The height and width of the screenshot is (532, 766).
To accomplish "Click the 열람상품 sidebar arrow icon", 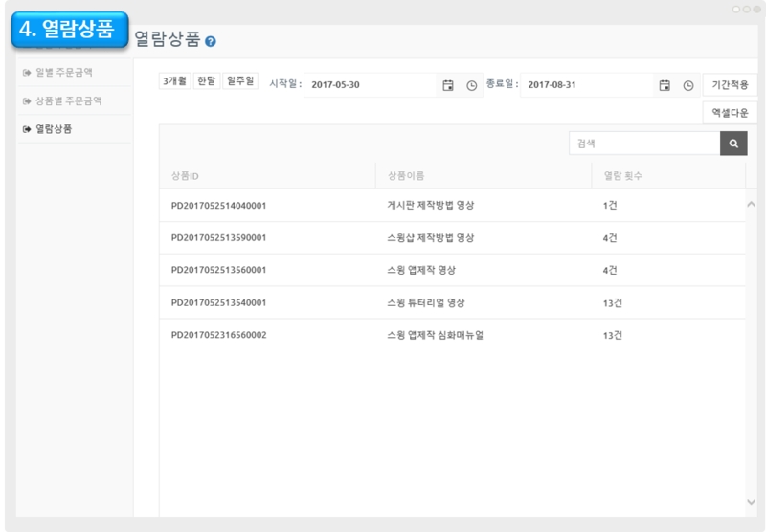I will pyautogui.click(x=26, y=129).
